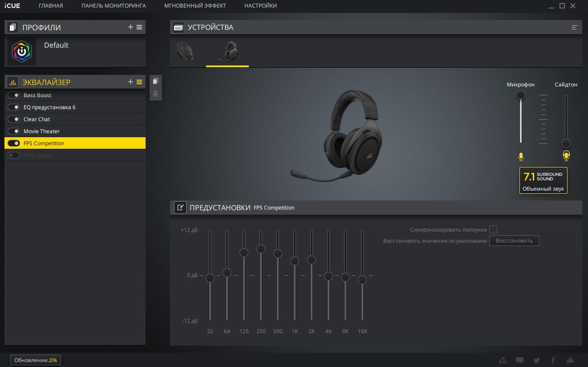
Task: Toggle the Pure Direct preset switch
Action: tap(14, 155)
